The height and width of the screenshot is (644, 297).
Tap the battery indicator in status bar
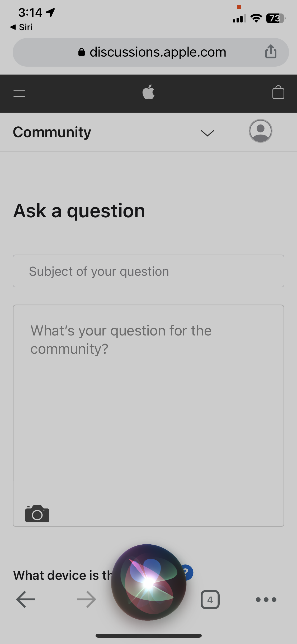275,19
